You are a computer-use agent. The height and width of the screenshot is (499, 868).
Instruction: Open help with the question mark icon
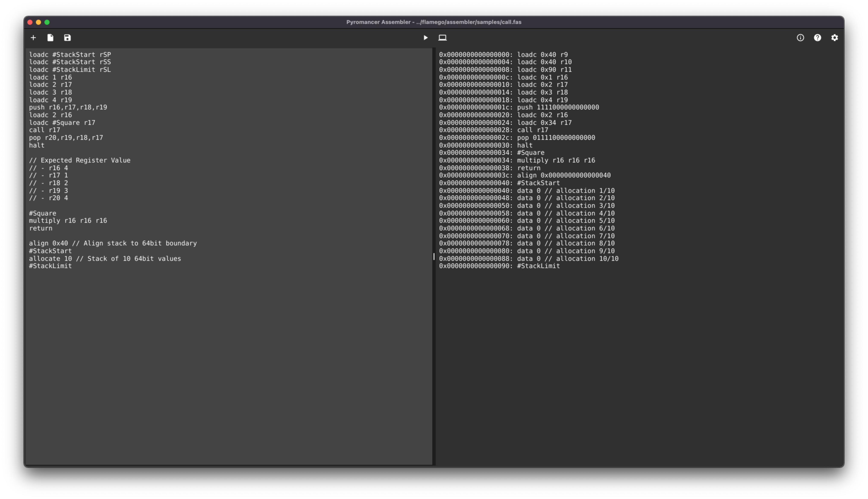[x=817, y=38]
